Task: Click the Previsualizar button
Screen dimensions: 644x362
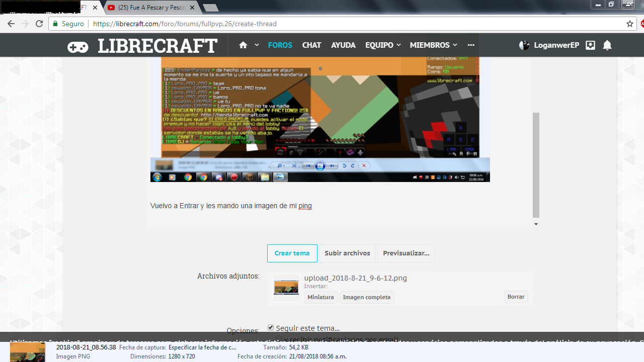Action: click(x=406, y=253)
